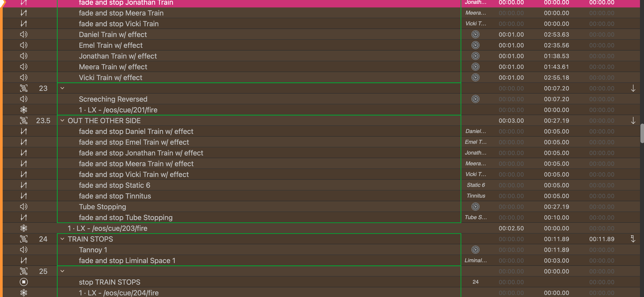Click network cue icon for /eos/cue/203/fire

24,228
